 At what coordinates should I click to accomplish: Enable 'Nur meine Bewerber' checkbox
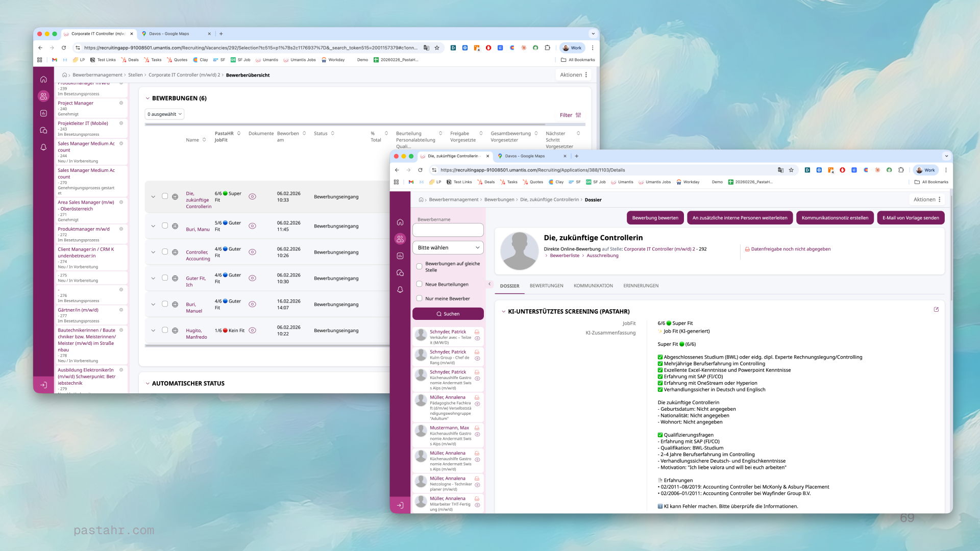click(x=420, y=298)
